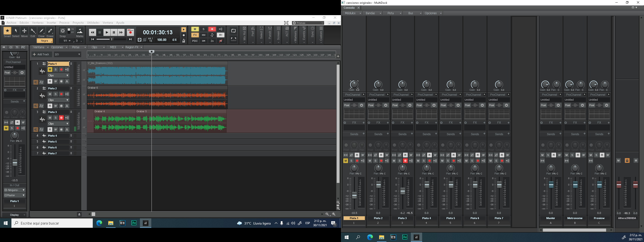The image size is (644, 242).
Task: Expand the Pista 4 track
Action: 71,136
